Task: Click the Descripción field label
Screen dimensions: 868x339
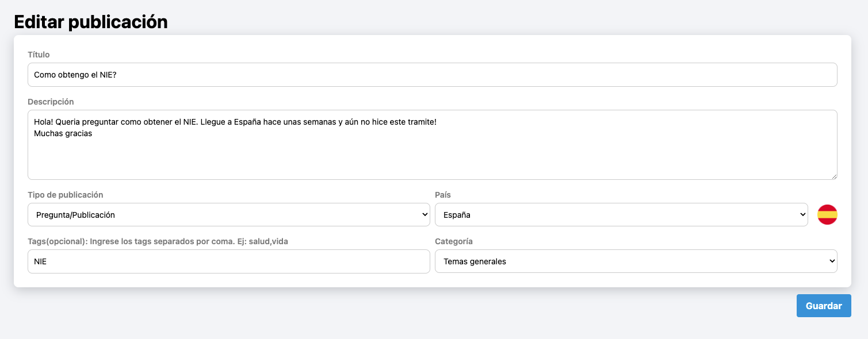Action: pyautogui.click(x=51, y=102)
